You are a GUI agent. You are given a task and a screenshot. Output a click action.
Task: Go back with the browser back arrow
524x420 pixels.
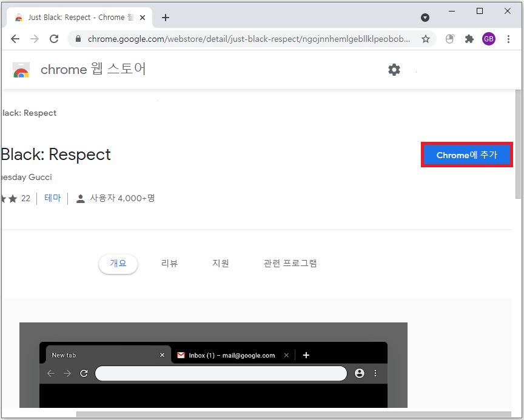pyautogui.click(x=15, y=39)
